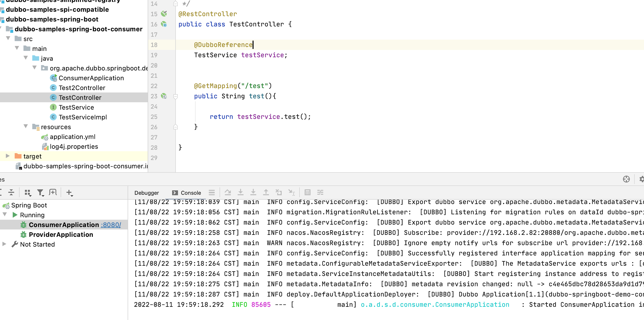
Task: Click the Filter services icon
Action: (40, 192)
